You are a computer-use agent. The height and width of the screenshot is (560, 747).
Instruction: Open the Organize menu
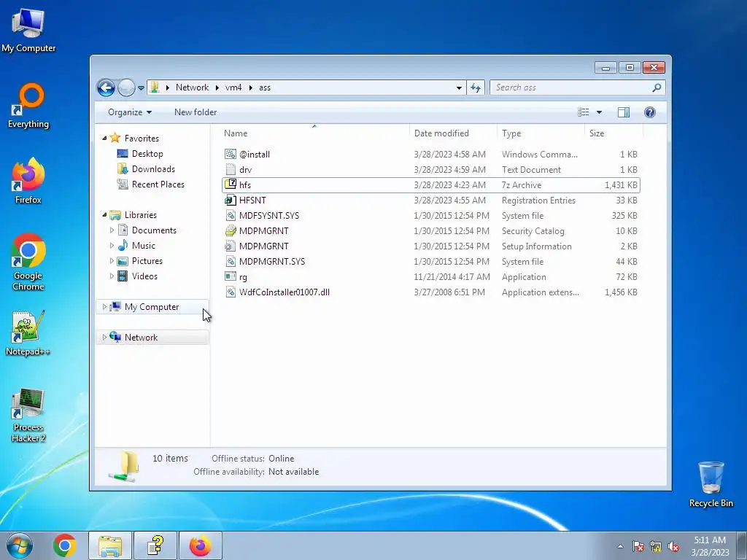(x=130, y=112)
